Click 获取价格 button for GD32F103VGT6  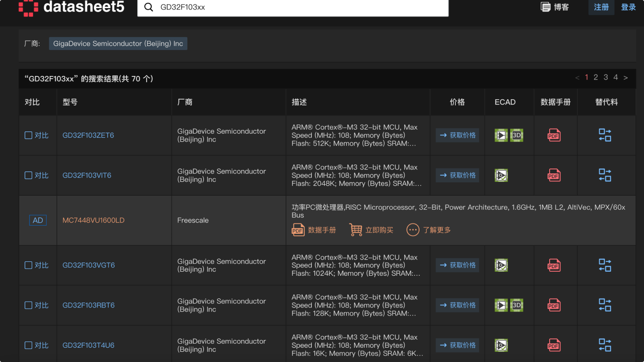pos(458,265)
